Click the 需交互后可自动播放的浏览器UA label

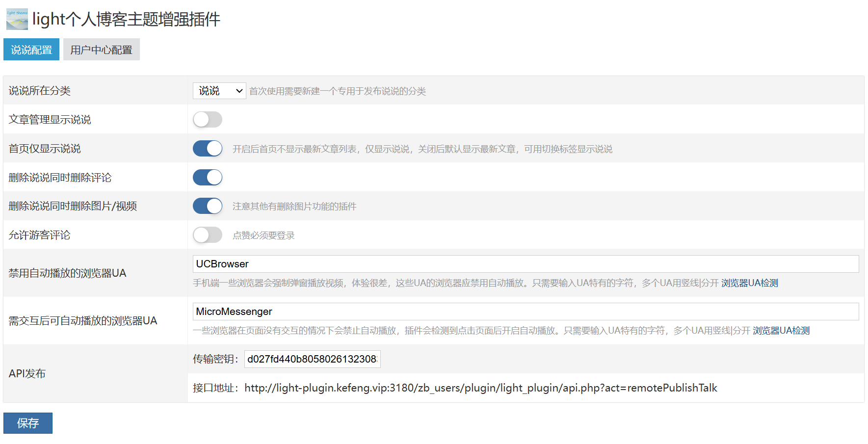pyautogui.click(x=83, y=321)
